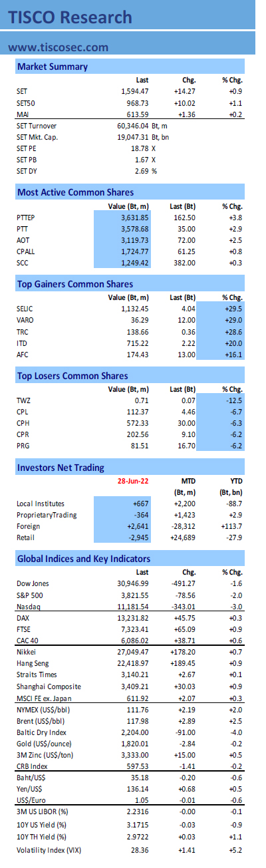The width and height of the screenshot is (266, 868).
Task: Select the Most Active Common Shares header
Action: pos(130,192)
